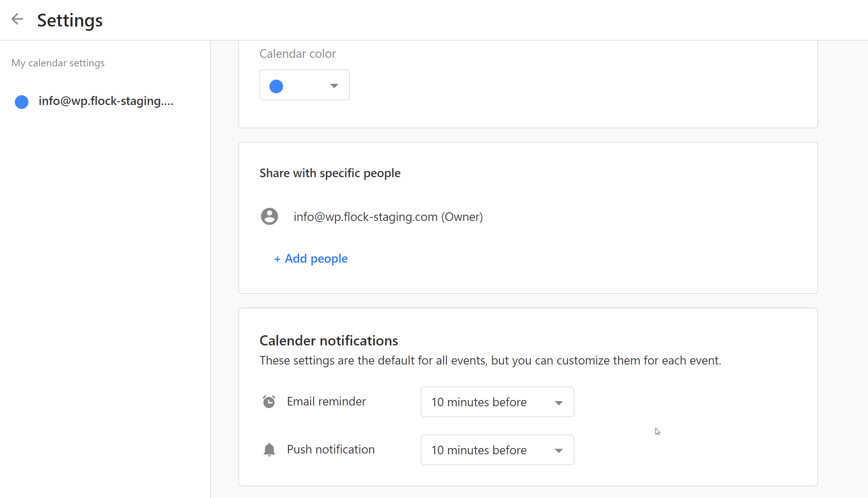
Task: Expand Email reminder time dropdown
Action: point(497,402)
